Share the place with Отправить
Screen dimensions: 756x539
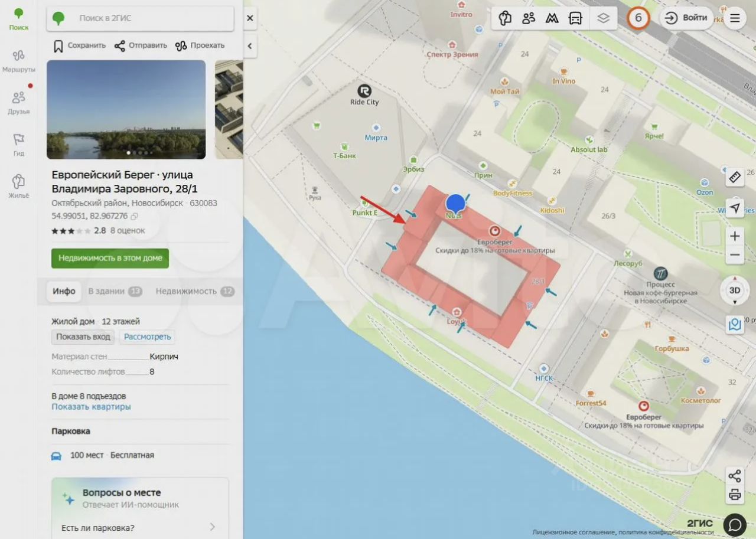point(141,45)
